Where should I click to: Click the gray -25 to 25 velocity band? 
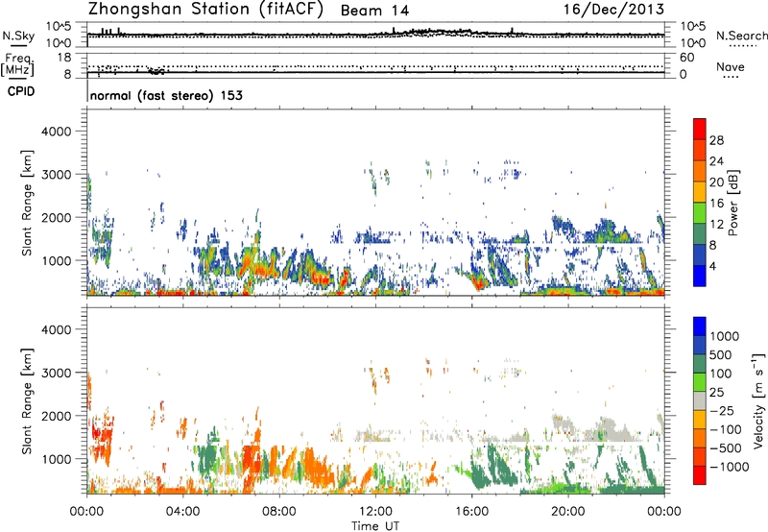click(700, 400)
